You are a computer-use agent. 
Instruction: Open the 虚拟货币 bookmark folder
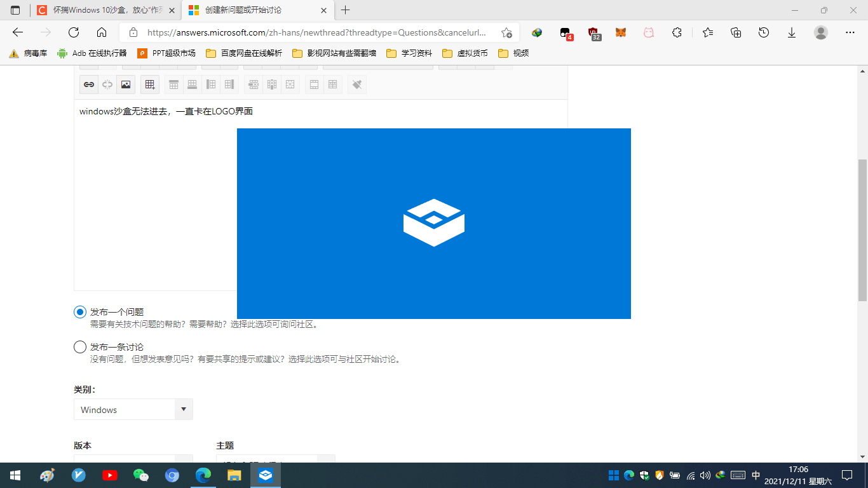pos(465,53)
